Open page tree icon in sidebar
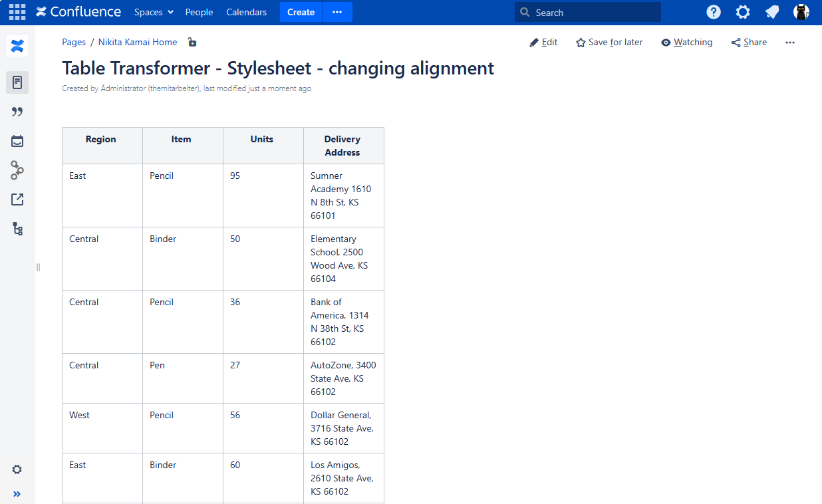This screenshot has width=822, height=504. tap(17, 229)
